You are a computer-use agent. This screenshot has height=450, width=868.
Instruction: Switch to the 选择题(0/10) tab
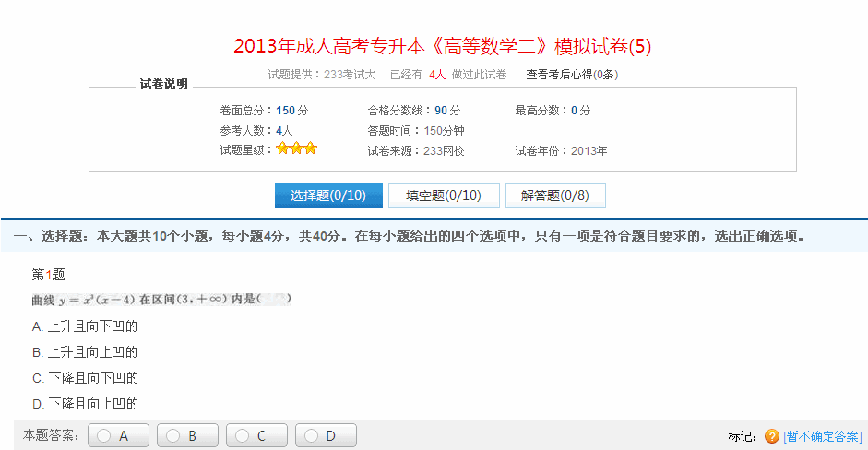(328, 195)
